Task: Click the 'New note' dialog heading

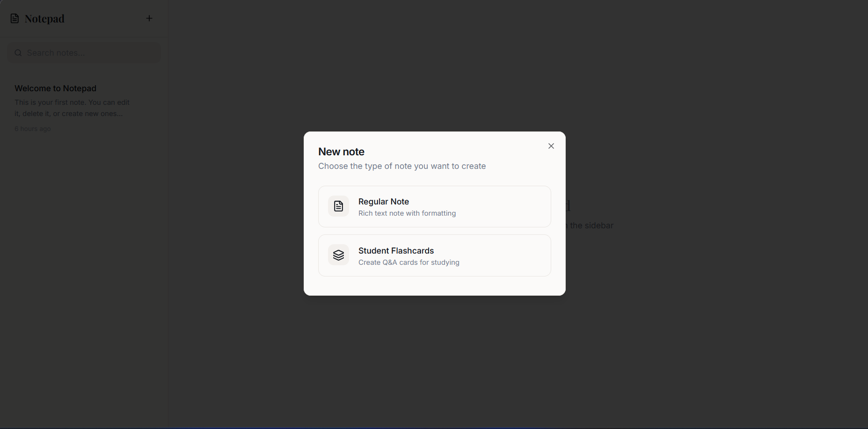Action: pyautogui.click(x=341, y=152)
